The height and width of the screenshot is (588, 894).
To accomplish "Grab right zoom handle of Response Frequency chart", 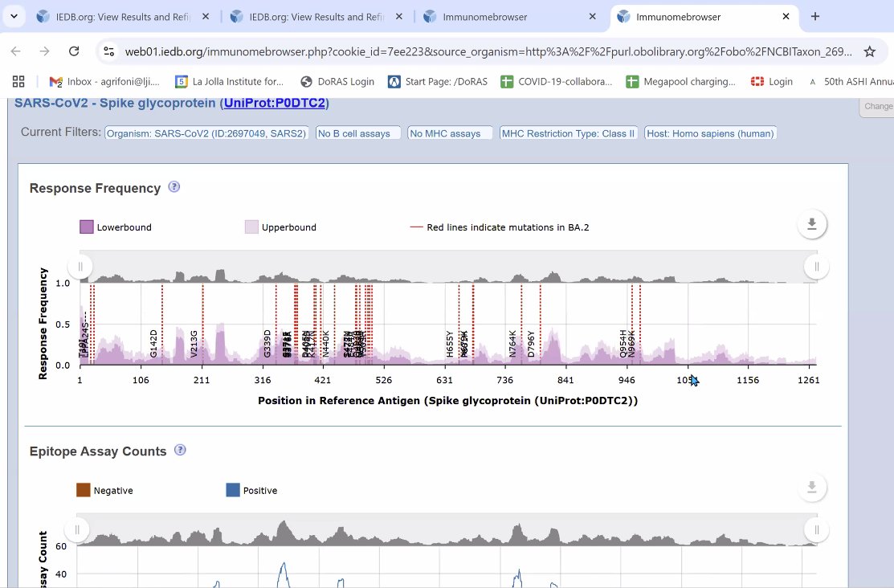I will pos(816,267).
